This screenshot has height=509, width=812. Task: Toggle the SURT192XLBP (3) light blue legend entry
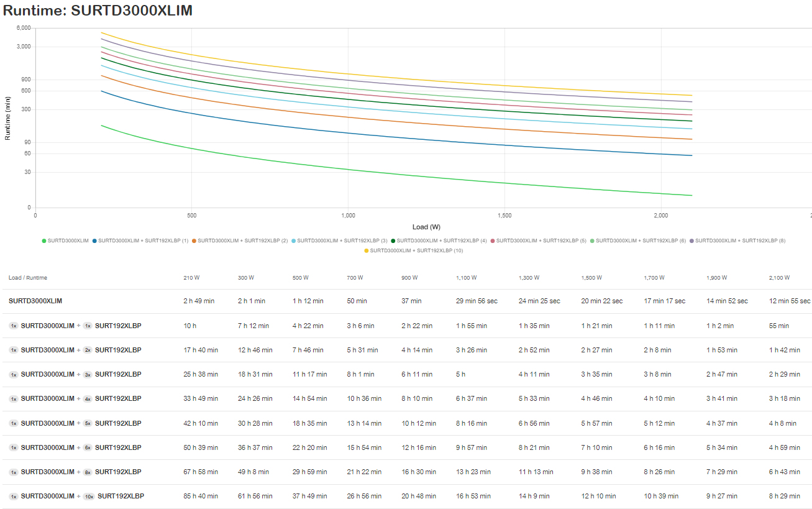(x=339, y=241)
